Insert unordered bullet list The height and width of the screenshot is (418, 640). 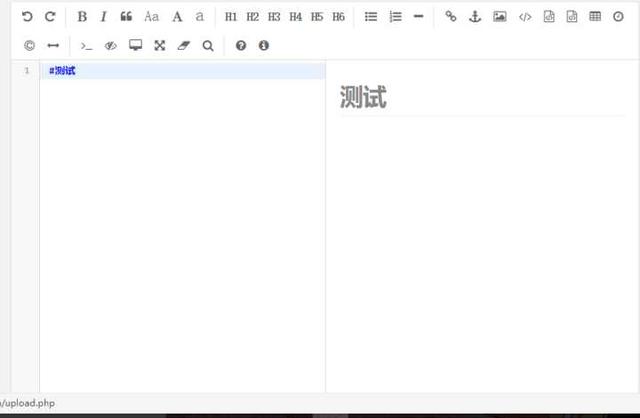[x=371, y=17]
